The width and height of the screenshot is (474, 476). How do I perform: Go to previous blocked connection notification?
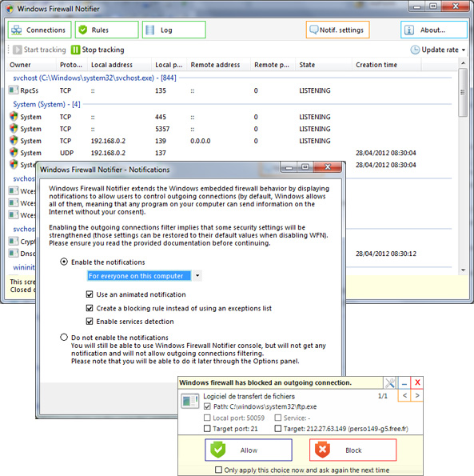click(404, 395)
